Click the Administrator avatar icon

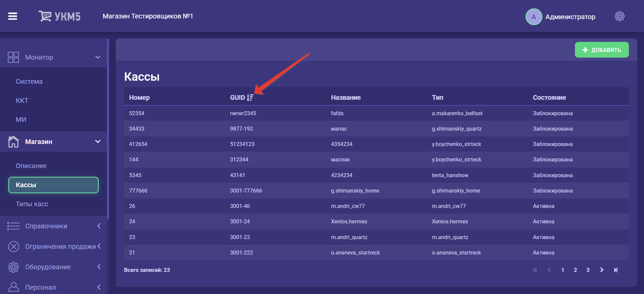[534, 17]
